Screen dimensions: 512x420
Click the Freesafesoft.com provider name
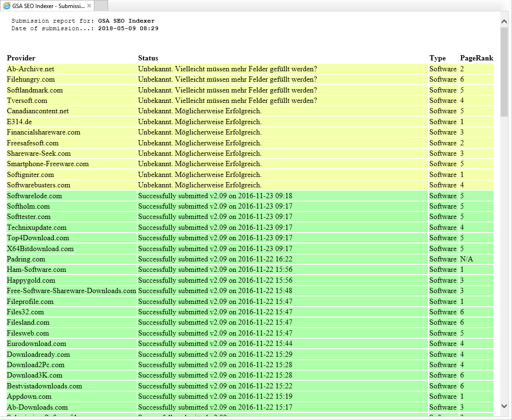33,143
